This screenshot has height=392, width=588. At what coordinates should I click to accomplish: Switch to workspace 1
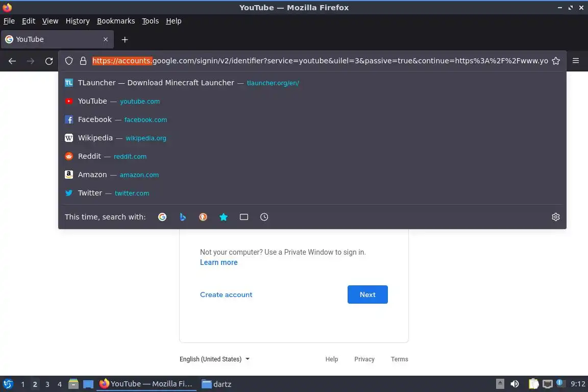[23, 384]
